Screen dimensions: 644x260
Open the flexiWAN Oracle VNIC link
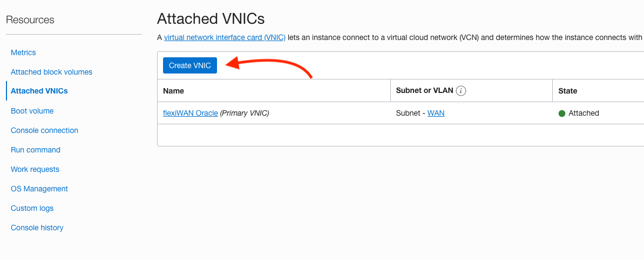coord(191,113)
